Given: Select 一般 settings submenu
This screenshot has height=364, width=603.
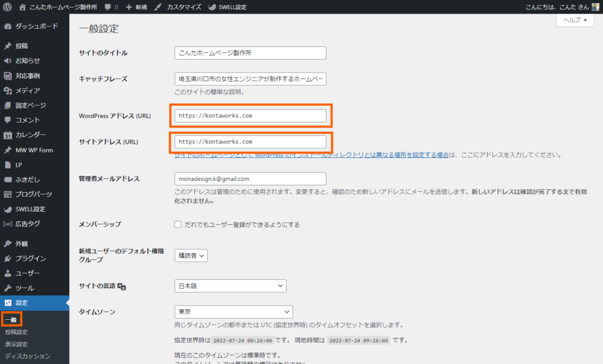Looking at the screenshot, I should 11,320.
